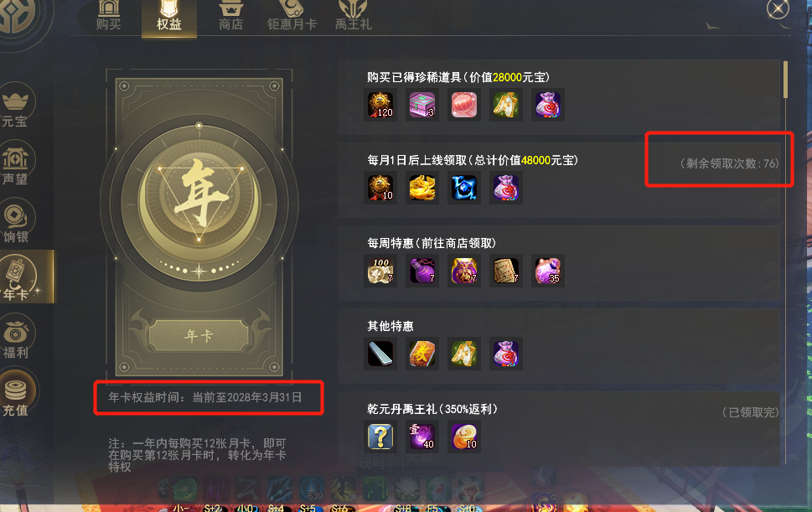Switch to the 购买 tab
This screenshot has height=512, width=812.
(x=108, y=17)
